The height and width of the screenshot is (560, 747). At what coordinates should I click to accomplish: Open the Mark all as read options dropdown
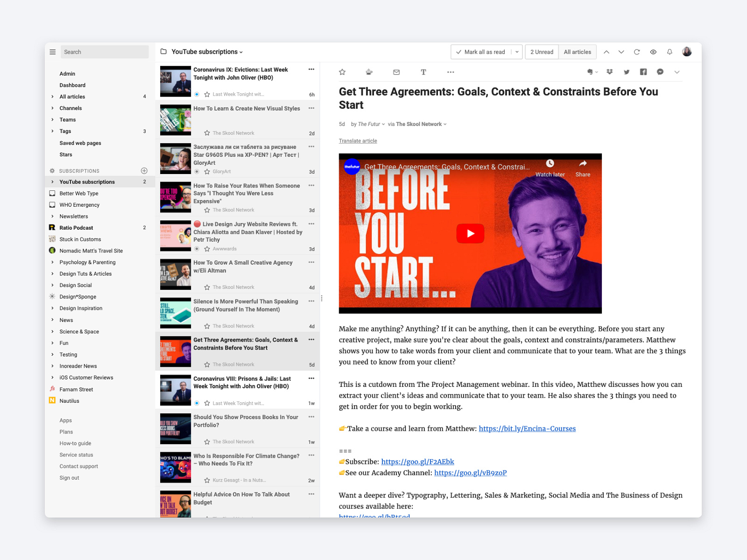pyautogui.click(x=517, y=52)
